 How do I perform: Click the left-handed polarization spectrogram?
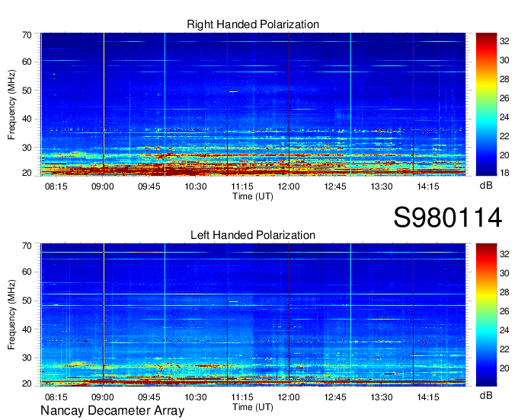(253, 315)
